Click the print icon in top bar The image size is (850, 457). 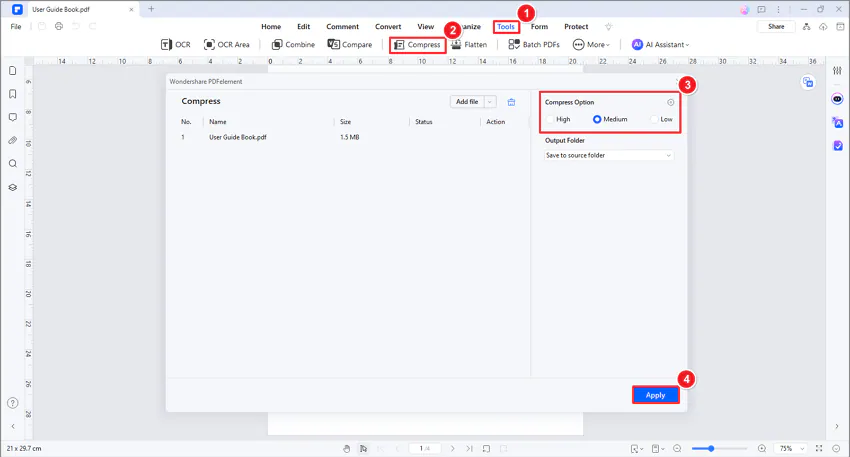point(59,27)
